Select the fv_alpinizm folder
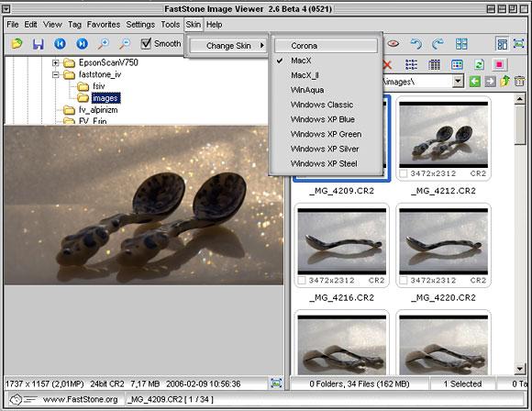This screenshot has width=532, height=411. pyautogui.click(x=98, y=110)
